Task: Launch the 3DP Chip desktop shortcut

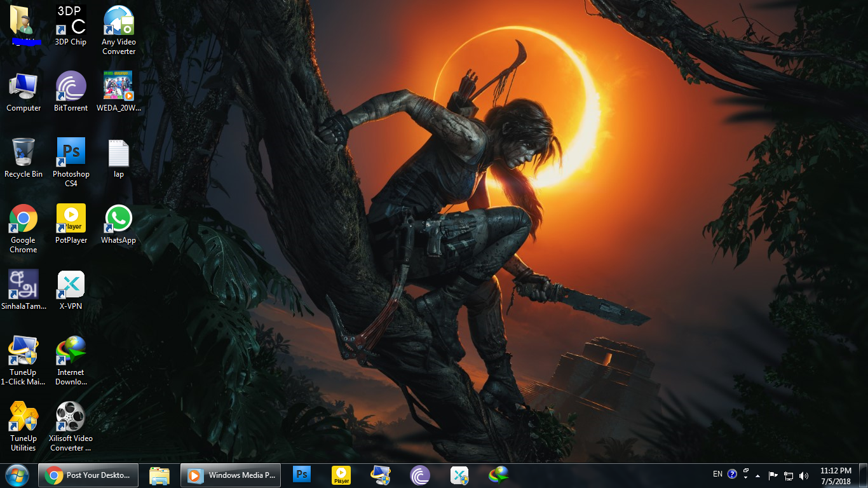Action: [x=71, y=25]
